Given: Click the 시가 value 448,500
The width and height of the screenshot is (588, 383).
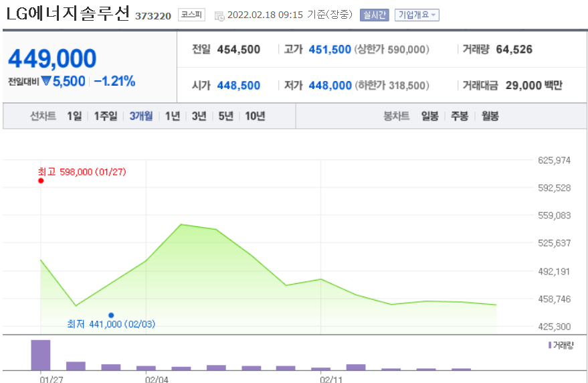Looking at the screenshot, I should pos(239,86).
